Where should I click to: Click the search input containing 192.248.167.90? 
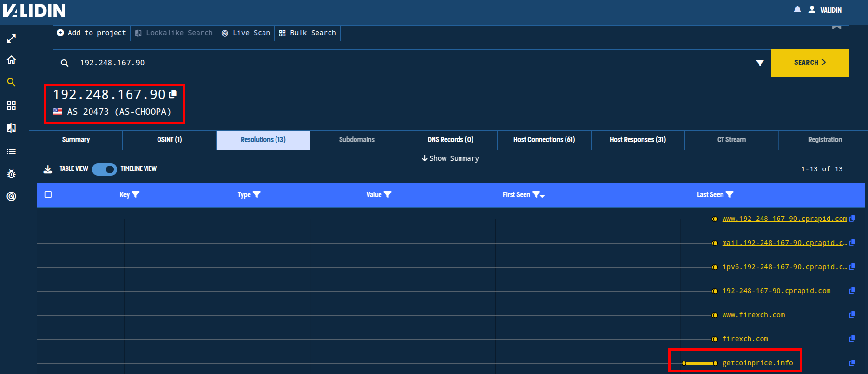[400, 63]
